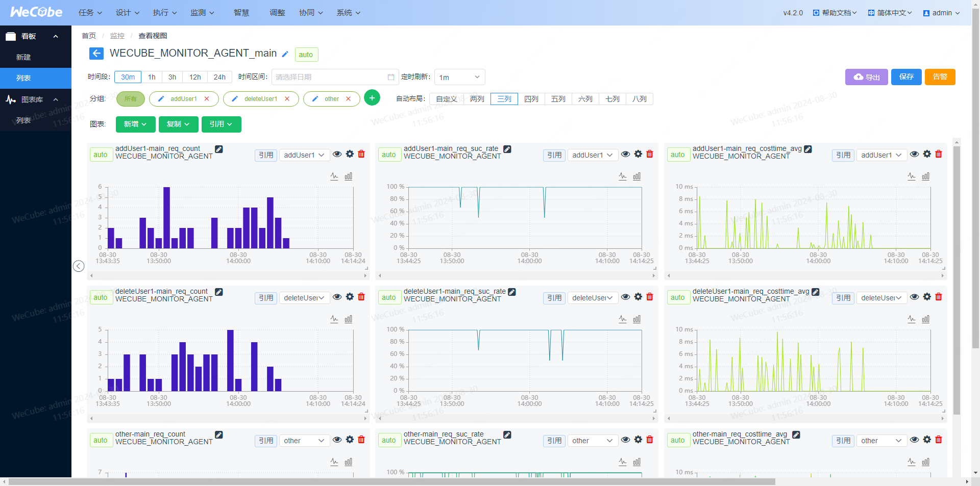Preview other-main_req_suc_rate with eye icon
Image resolution: width=980 pixels, height=486 pixels.
tap(625, 440)
